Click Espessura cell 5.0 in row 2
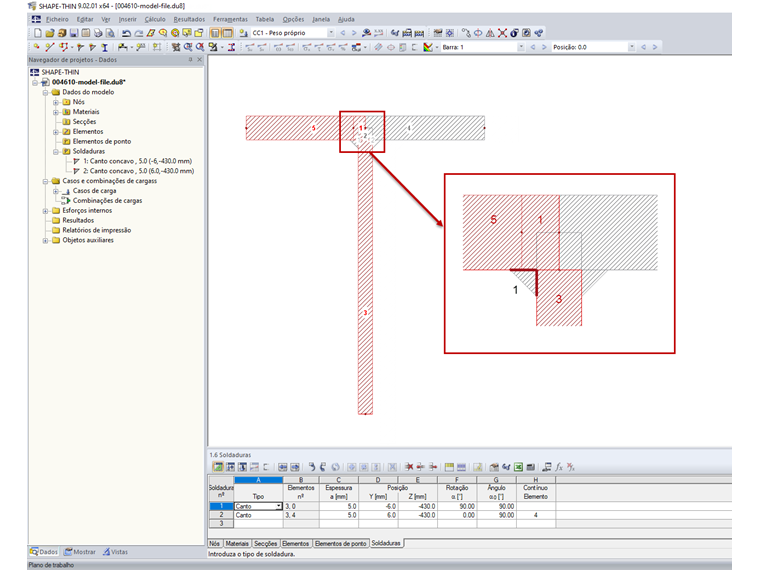Viewport: 760px width, 570px height. click(x=339, y=515)
